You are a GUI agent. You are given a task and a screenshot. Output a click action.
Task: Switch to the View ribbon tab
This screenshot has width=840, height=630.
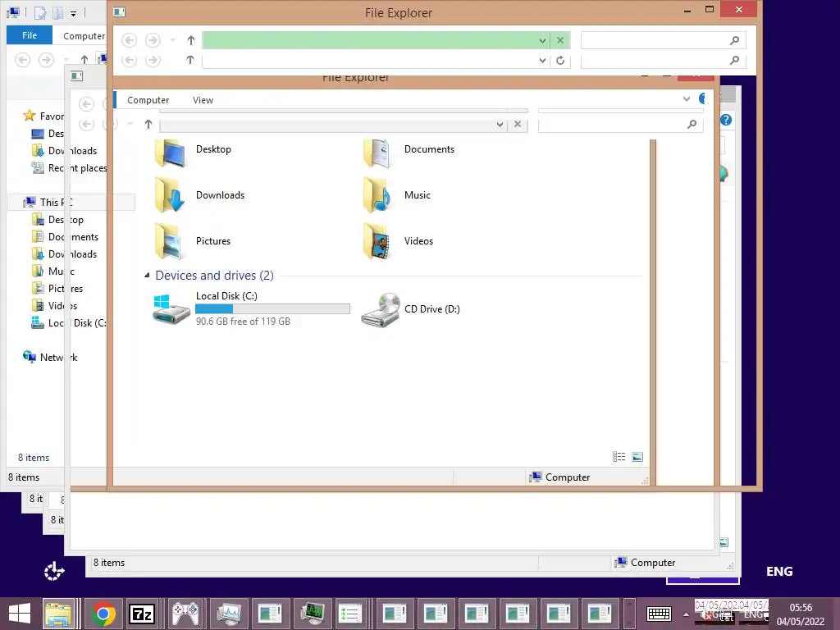pos(203,100)
